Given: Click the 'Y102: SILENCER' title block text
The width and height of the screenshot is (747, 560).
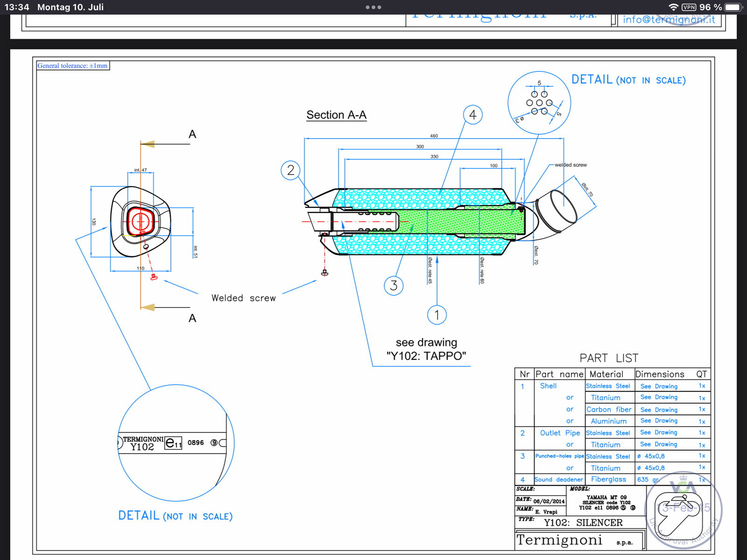Looking at the screenshot, I should pos(583,523).
